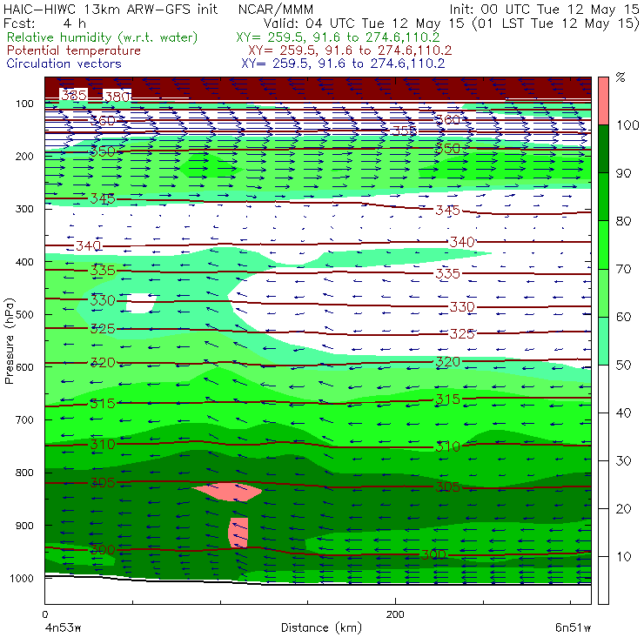The height and width of the screenshot is (644, 644).
Task: Select the 70-80% bright green legend segment
Action: click(x=603, y=245)
